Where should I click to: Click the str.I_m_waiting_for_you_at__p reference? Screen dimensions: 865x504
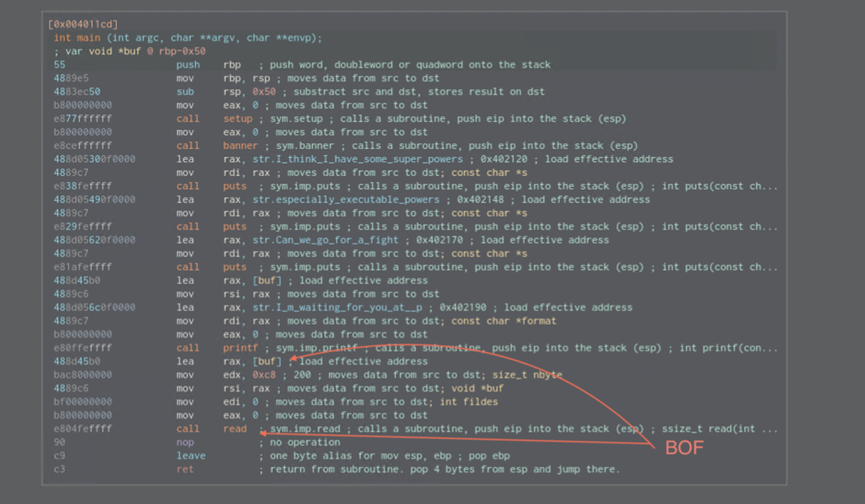point(337,307)
